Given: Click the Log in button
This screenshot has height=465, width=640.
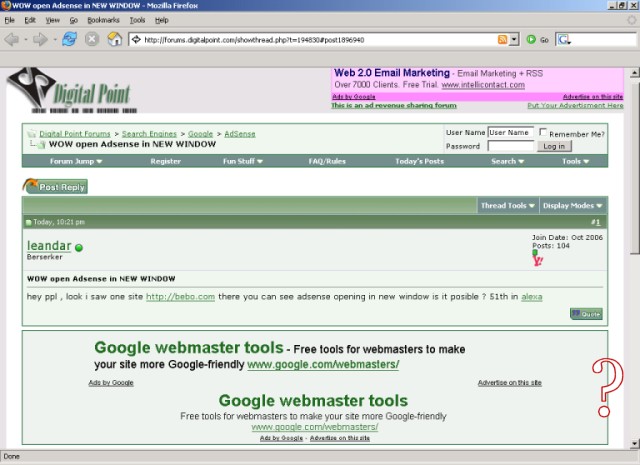Looking at the screenshot, I should click(554, 146).
